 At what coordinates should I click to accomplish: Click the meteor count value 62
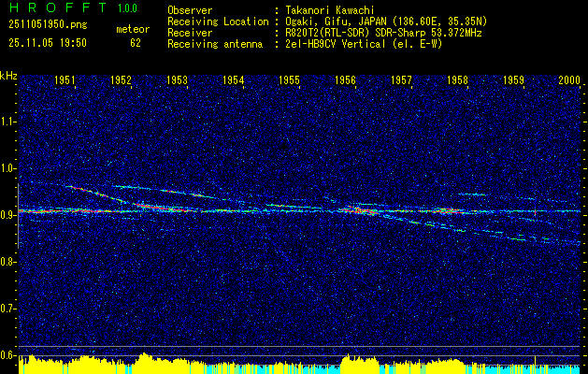(x=136, y=43)
